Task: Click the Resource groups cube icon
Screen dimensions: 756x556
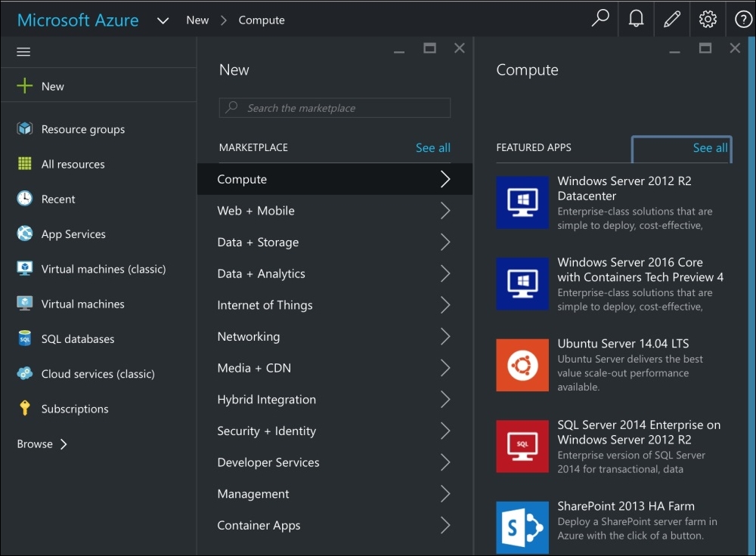Action: click(25, 128)
